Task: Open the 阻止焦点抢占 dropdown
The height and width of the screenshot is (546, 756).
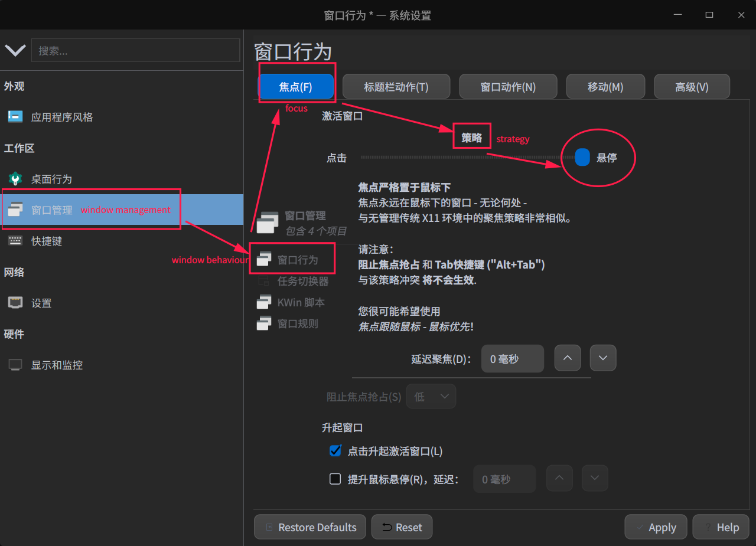Action: pyautogui.click(x=431, y=396)
